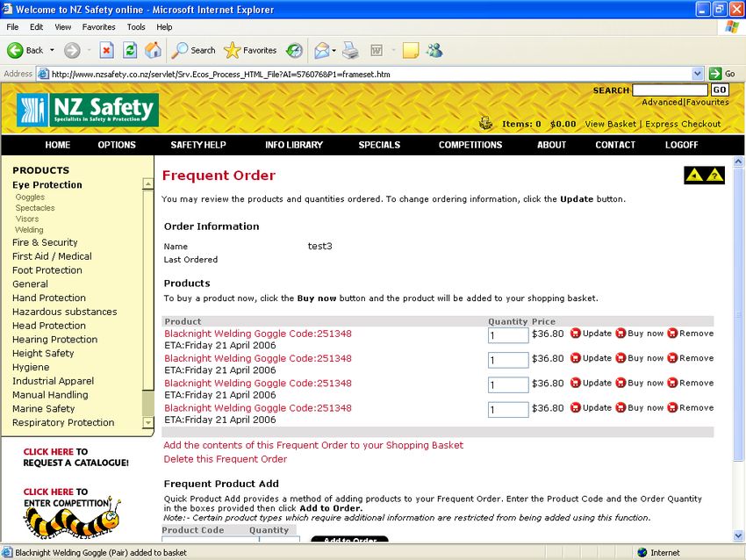Click the Request a Catalogue banner

pyautogui.click(x=75, y=456)
